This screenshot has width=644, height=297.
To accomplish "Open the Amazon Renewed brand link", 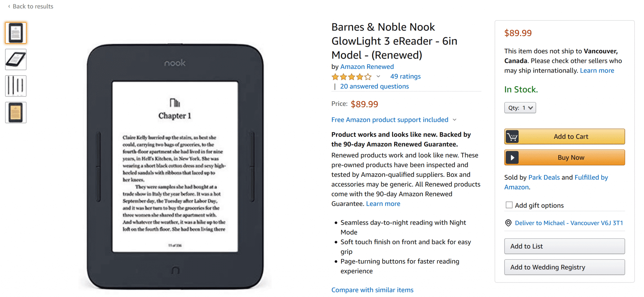I will (x=367, y=67).
